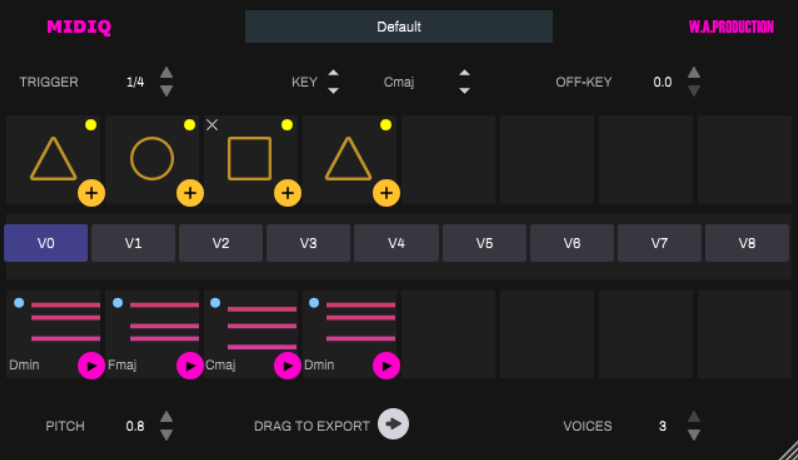Change Cmaj scale with up arrow
798x460 pixels.
pos(464,73)
